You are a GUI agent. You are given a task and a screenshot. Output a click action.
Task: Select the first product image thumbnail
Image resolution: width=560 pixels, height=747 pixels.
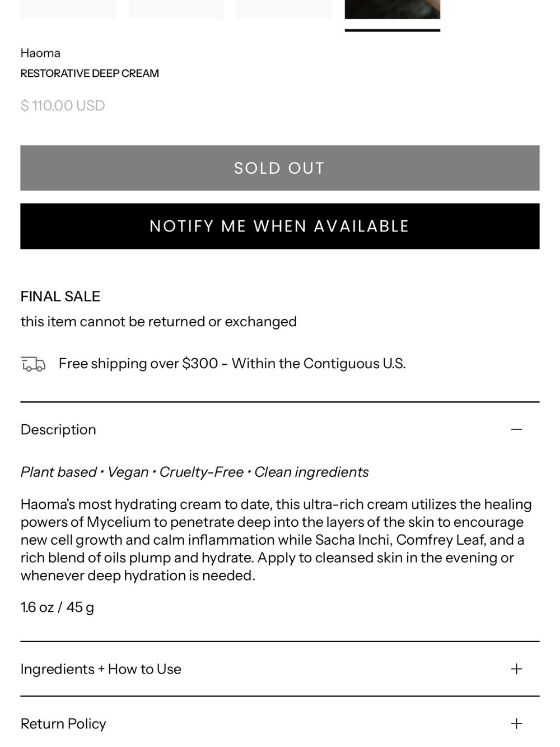68,10
